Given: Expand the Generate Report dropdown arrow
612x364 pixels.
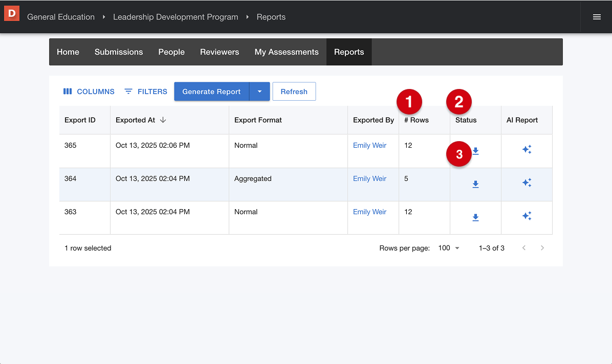Looking at the screenshot, I should (259, 92).
